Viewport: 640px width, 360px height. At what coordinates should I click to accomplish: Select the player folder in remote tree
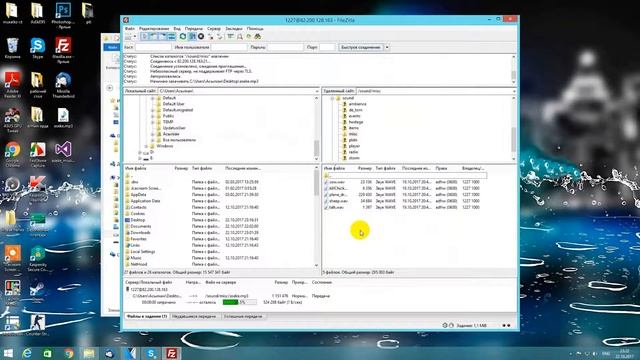[x=354, y=146]
